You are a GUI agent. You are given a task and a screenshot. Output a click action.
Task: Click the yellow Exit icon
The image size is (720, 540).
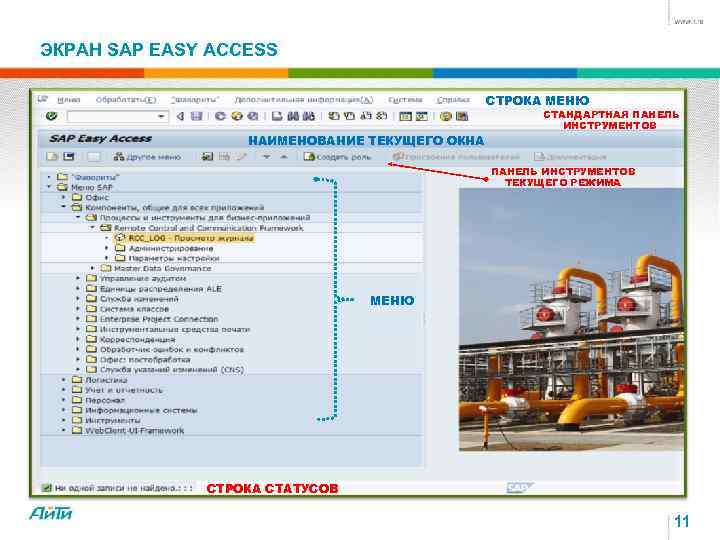(x=236, y=116)
